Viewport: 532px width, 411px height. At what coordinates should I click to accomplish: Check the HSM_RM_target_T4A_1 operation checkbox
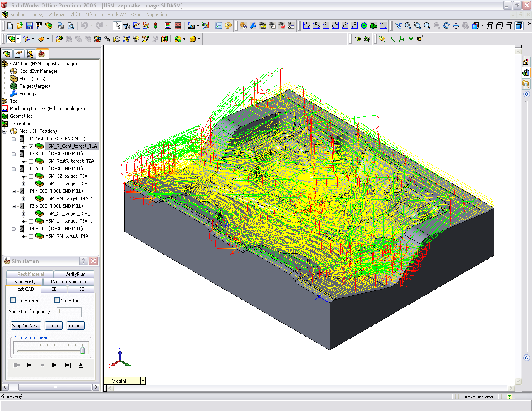pos(31,199)
